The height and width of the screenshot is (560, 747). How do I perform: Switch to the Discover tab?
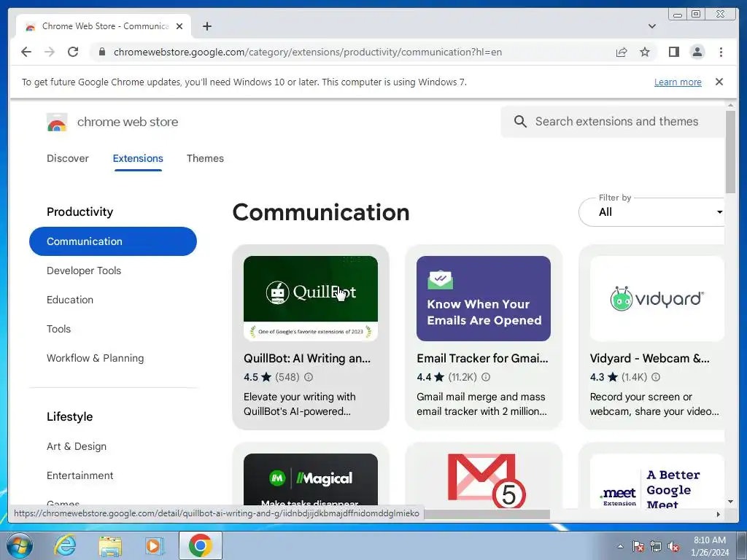(68, 158)
